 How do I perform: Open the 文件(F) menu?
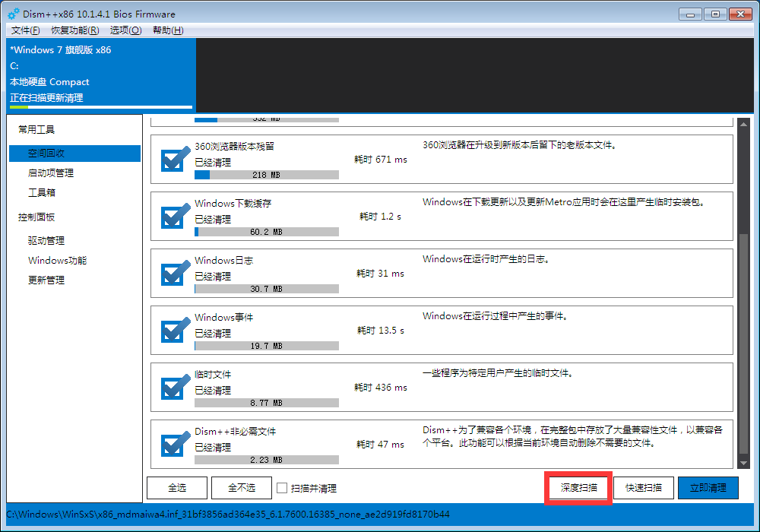point(26,30)
